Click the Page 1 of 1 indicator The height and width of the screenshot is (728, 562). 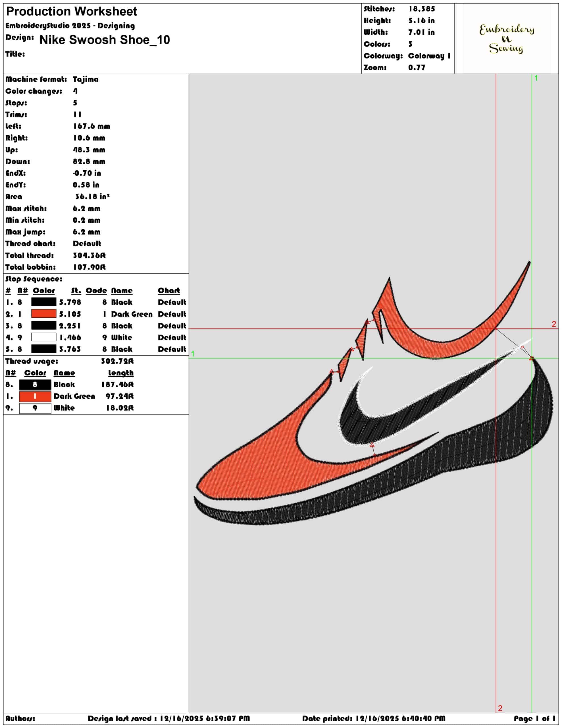[x=534, y=718]
